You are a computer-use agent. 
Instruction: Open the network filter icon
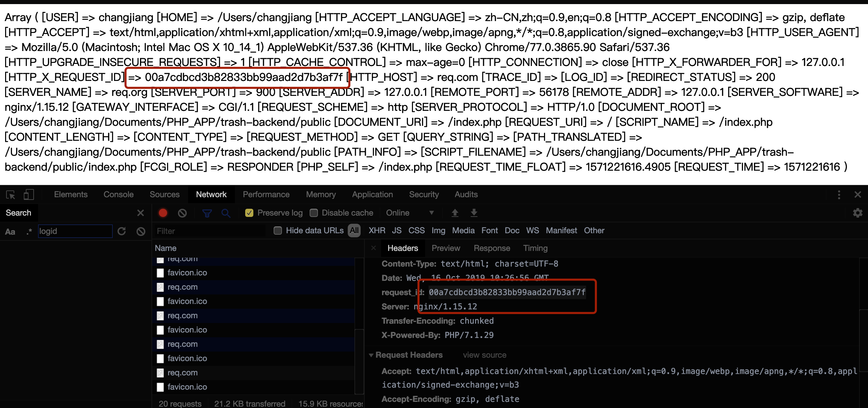[207, 213]
